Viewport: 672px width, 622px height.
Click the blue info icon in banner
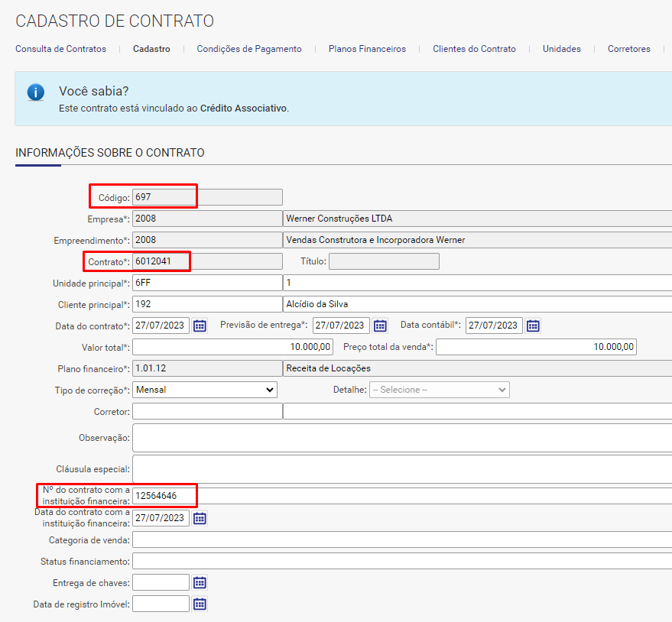tap(36, 92)
